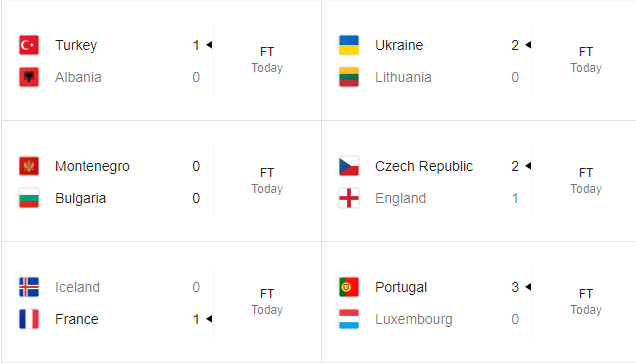Viewport: 636px width, 363px height.
Task: Click the winner arrow beside France's score
Action: point(209,319)
